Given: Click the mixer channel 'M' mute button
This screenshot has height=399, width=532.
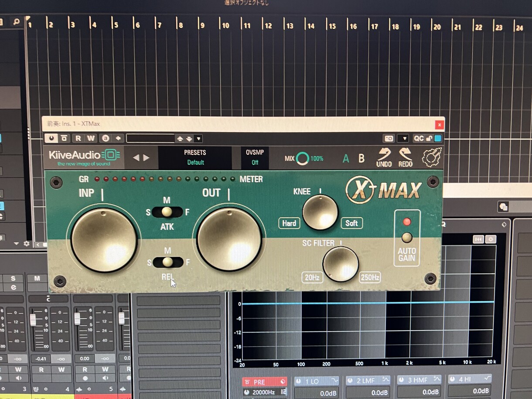Looking at the screenshot, I should click(37, 278).
